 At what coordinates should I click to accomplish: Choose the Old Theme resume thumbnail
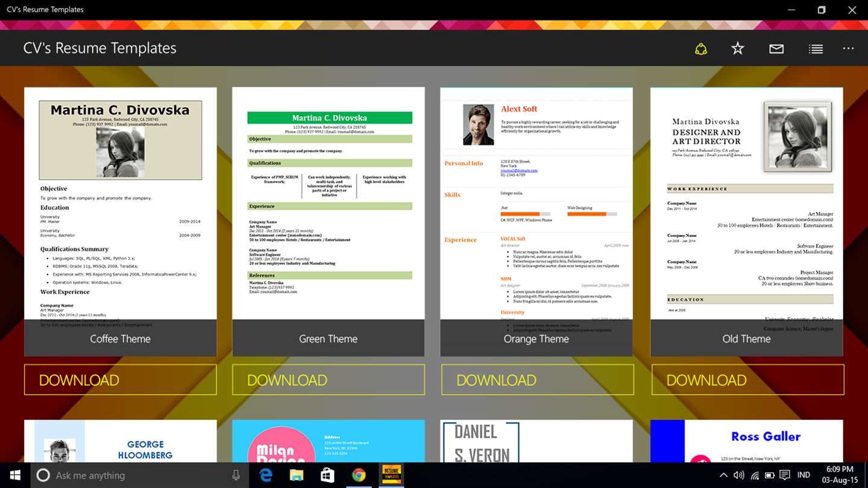[747, 221]
